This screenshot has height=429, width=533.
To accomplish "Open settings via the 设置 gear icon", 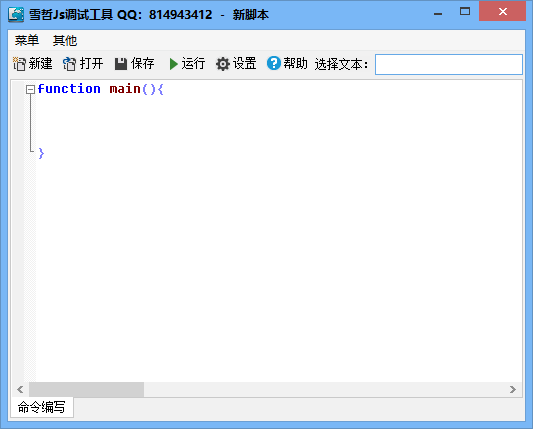I will [223, 64].
